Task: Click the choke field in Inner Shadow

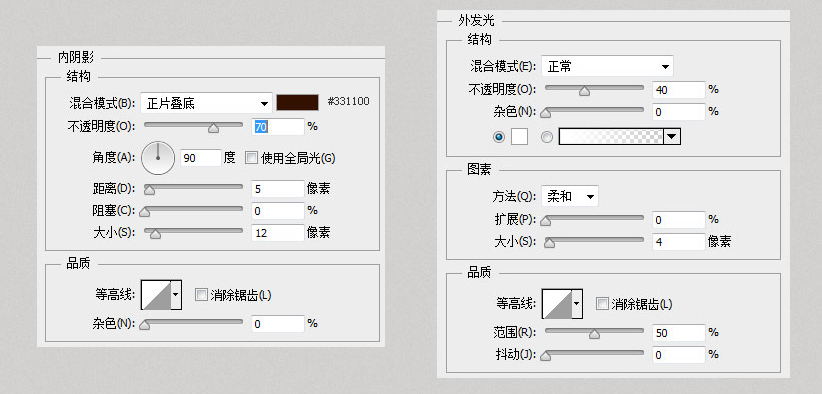Action: pos(278,211)
